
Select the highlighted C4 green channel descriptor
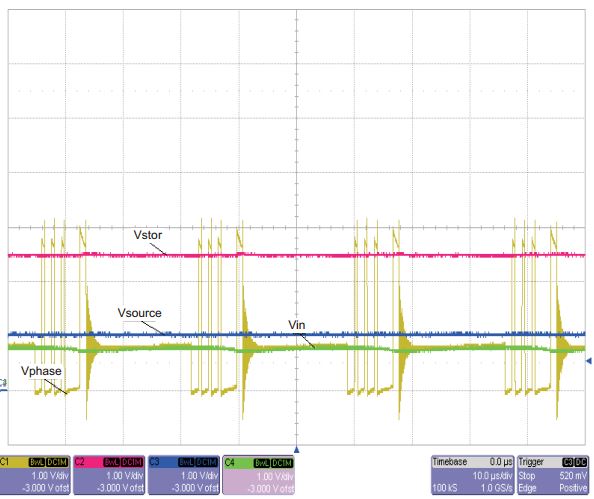pos(258,475)
